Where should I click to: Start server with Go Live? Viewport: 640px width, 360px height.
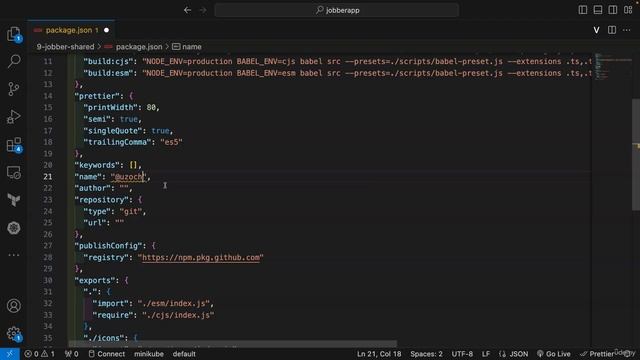553,354
